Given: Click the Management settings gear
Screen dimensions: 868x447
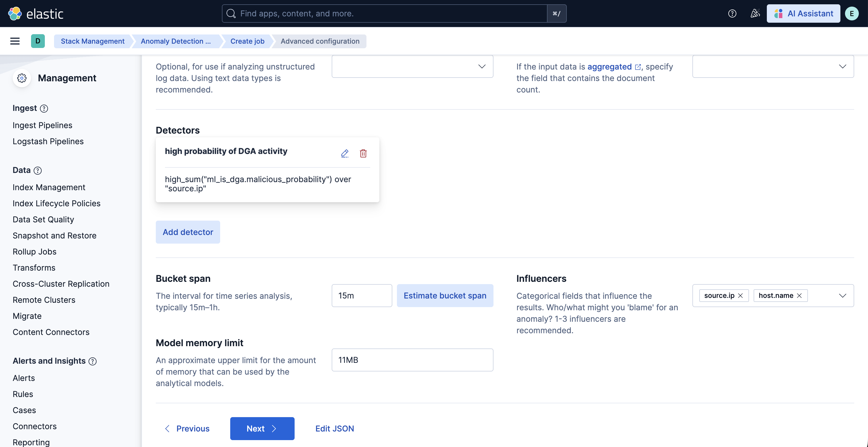Looking at the screenshot, I should (22, 78).
